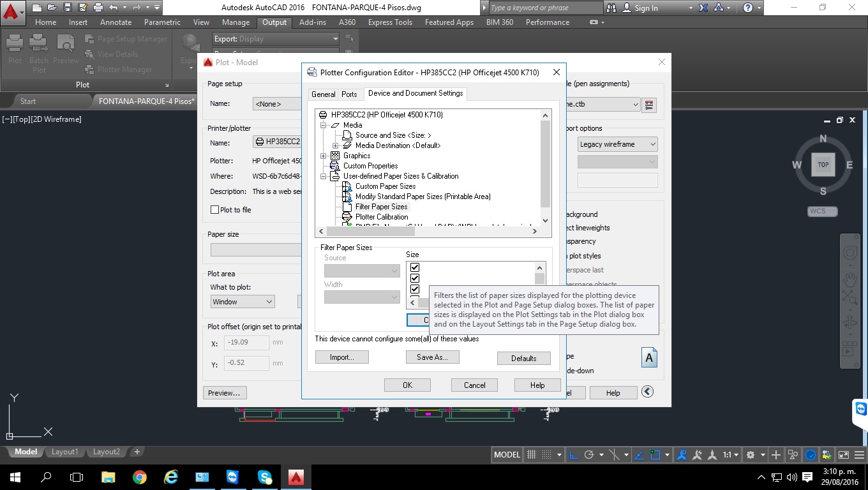The width and height of the screenshot is (868, 490).
Task: Toggle object snap square icon in status bar
Action: click(655, 455)
